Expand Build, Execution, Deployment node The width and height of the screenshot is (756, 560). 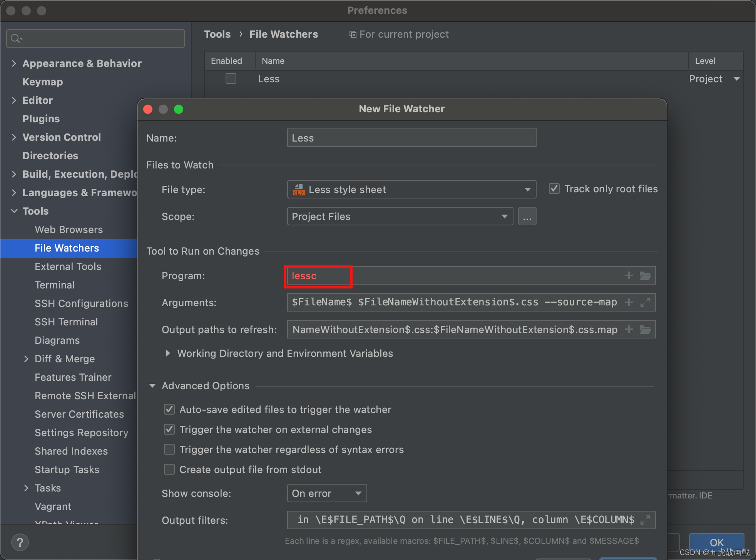point(14,174)
